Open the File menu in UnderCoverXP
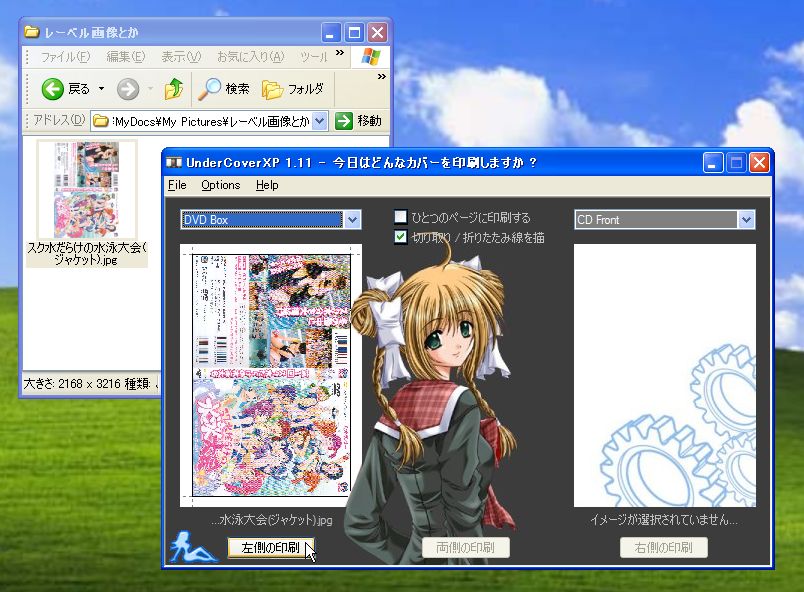The height and width of the screenshot is (592, 804). tap(177, 185)
